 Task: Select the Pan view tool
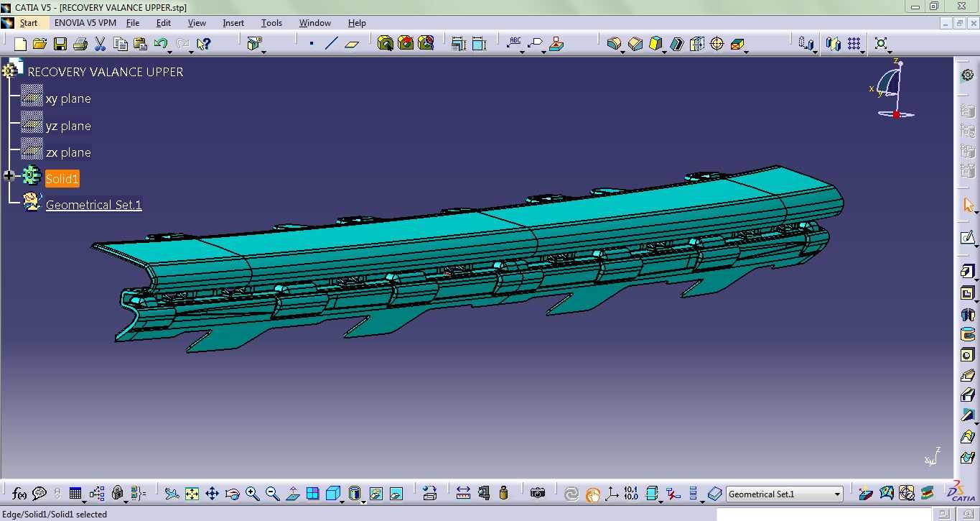[x=212, y=494]
